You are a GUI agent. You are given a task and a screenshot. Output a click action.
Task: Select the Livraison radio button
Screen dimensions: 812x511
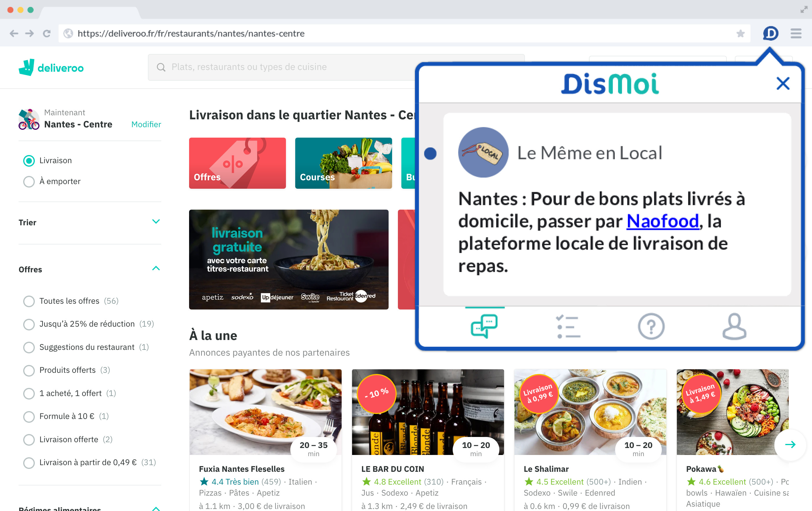pos(29,161)
